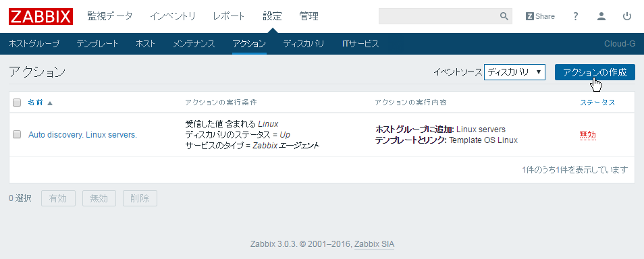The width and height of the screenshot is (644, 259).
Task: Go to the ITサービス submenu
Action: click(360, 44)
